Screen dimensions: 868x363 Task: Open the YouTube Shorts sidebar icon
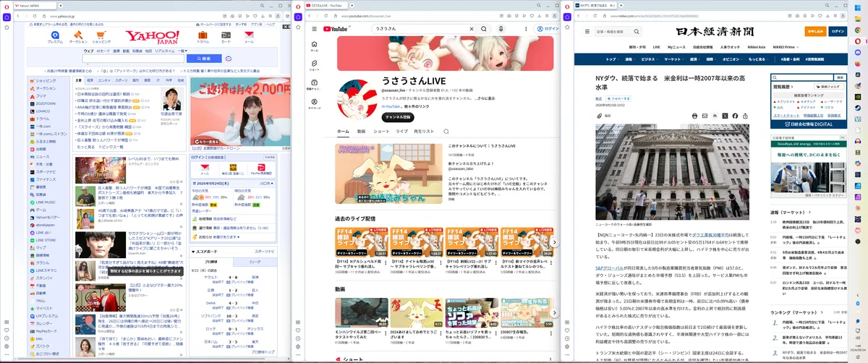pyautogui.click(x=314, y=65)
